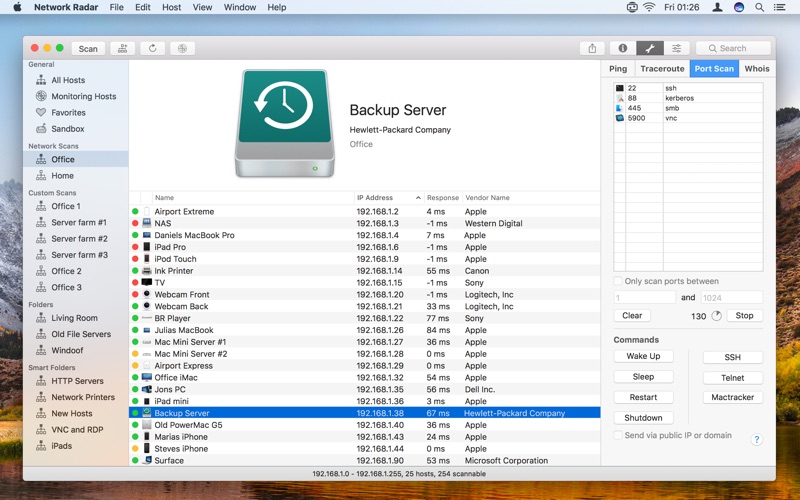Open the share export toolbar button
The width and height of the screenshot is (800, 500).
592,48
